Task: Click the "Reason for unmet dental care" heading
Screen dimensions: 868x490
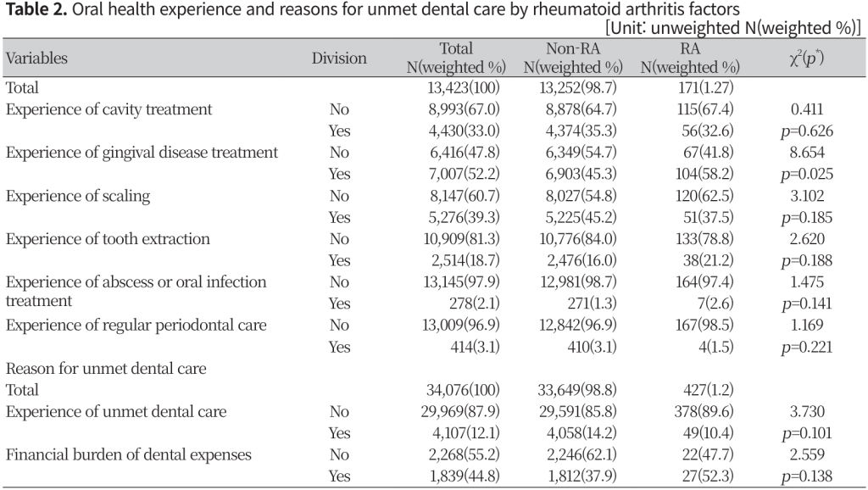Action: pos(106,369)
